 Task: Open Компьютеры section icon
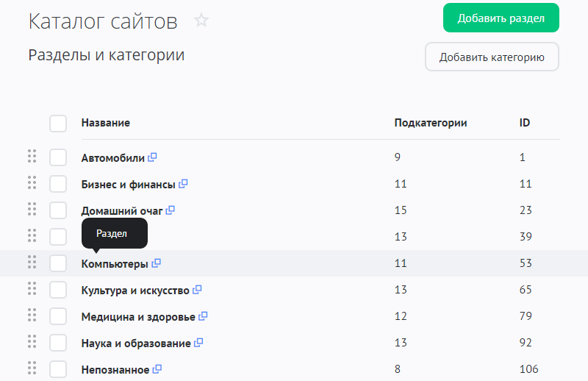click(157, 263)
